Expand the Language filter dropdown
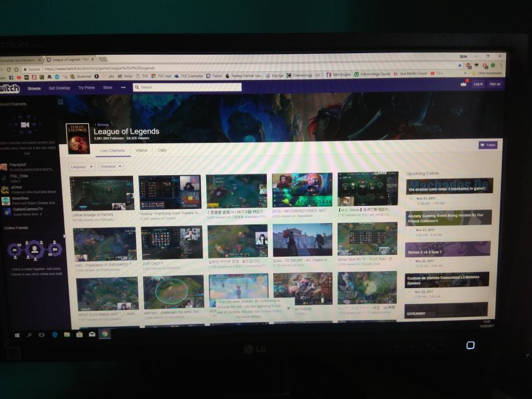The width and height of the screenshot is (532, 399). click(82, 167)
